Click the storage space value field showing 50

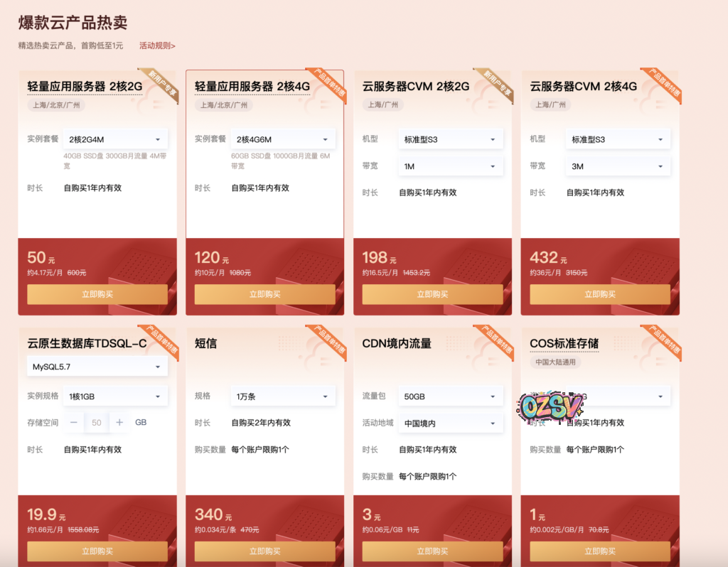point(97,423)
